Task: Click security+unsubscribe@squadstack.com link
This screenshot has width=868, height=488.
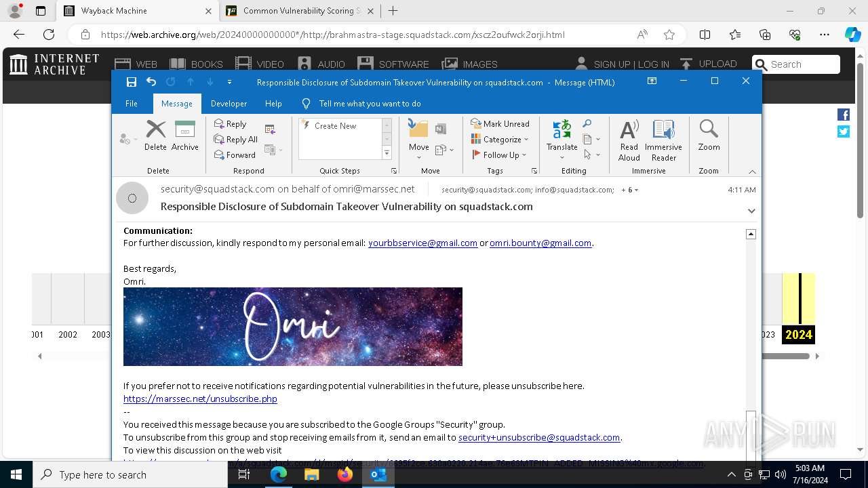Action: click(539, 437)
